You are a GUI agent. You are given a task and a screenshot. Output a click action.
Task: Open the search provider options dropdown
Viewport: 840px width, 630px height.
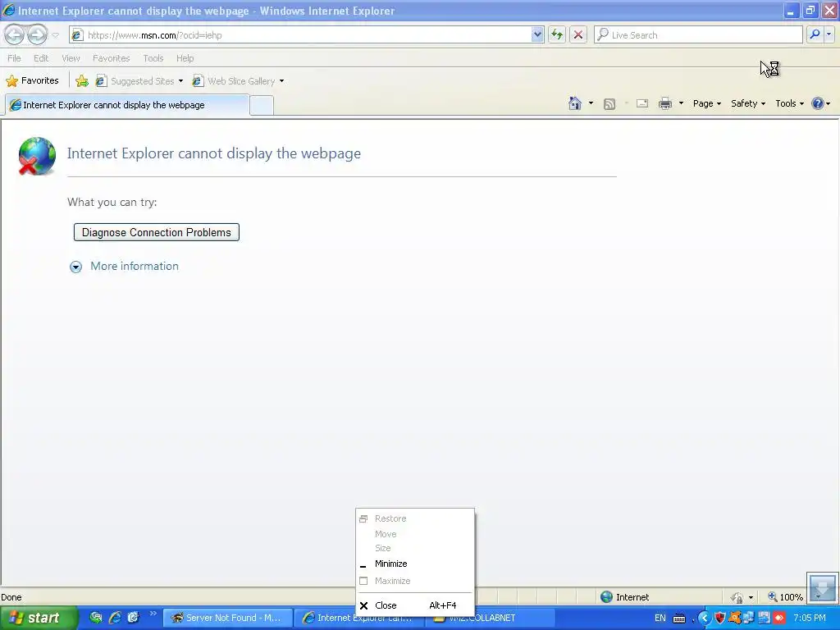tap(829, 34)
